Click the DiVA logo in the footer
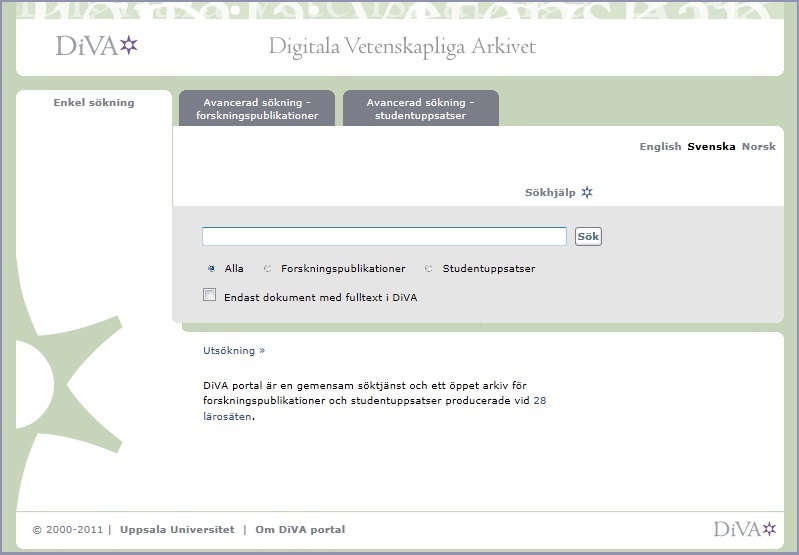Image resolution: width=799 pixels, height=555 pixels. (x=744, y=529)
